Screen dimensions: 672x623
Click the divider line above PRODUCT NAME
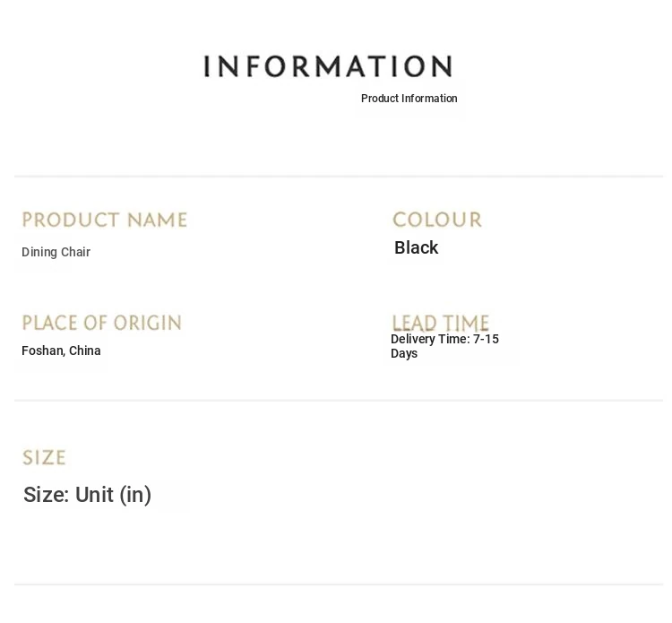click(x=339, y=177)
